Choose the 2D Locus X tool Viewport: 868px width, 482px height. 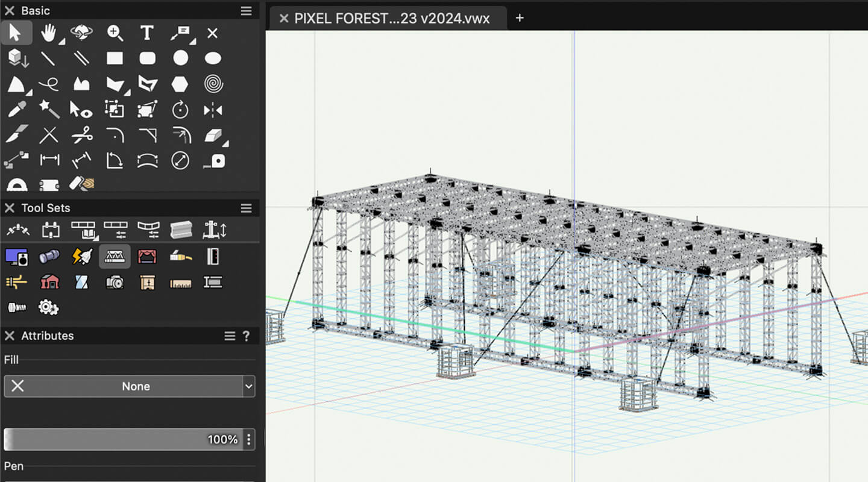tap(212, 33)
